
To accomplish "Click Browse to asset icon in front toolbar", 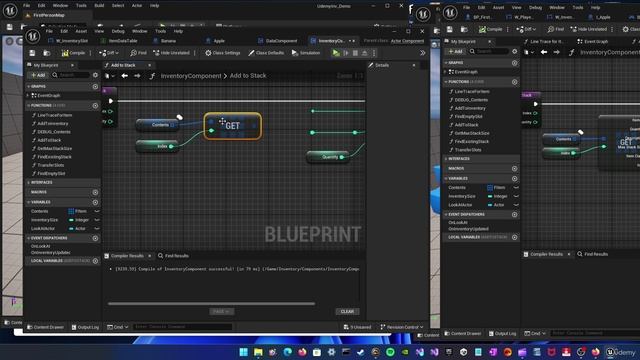I will pyautogui.click(x=47, y=53).
